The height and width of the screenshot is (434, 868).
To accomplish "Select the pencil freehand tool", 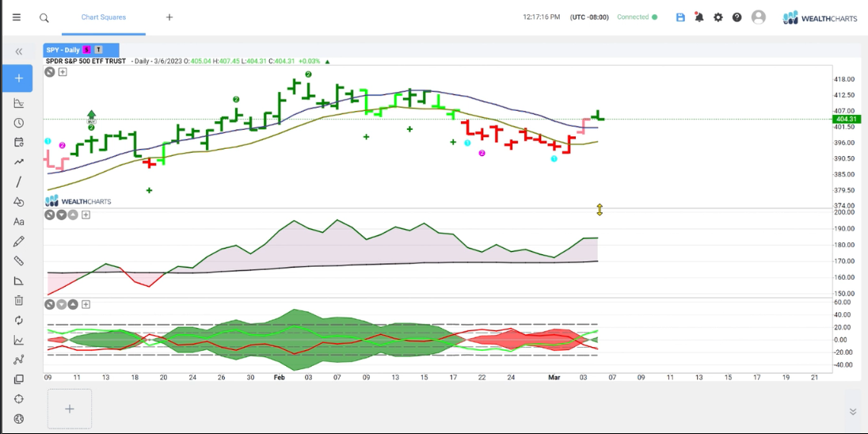I will [x=19, y=242].
